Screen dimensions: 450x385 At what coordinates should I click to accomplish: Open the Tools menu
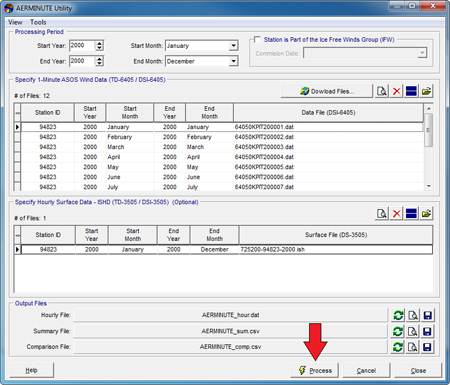(38, 22)
